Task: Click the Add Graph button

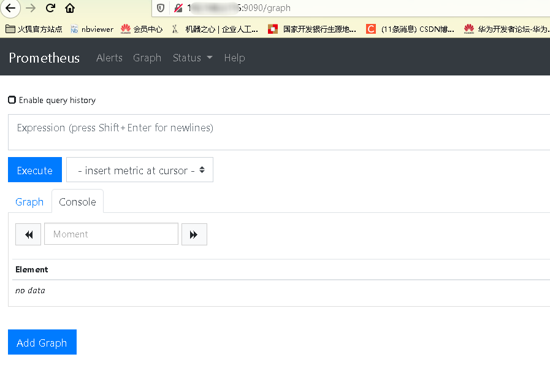Action: pyautogui.click(x=42, y=342)
